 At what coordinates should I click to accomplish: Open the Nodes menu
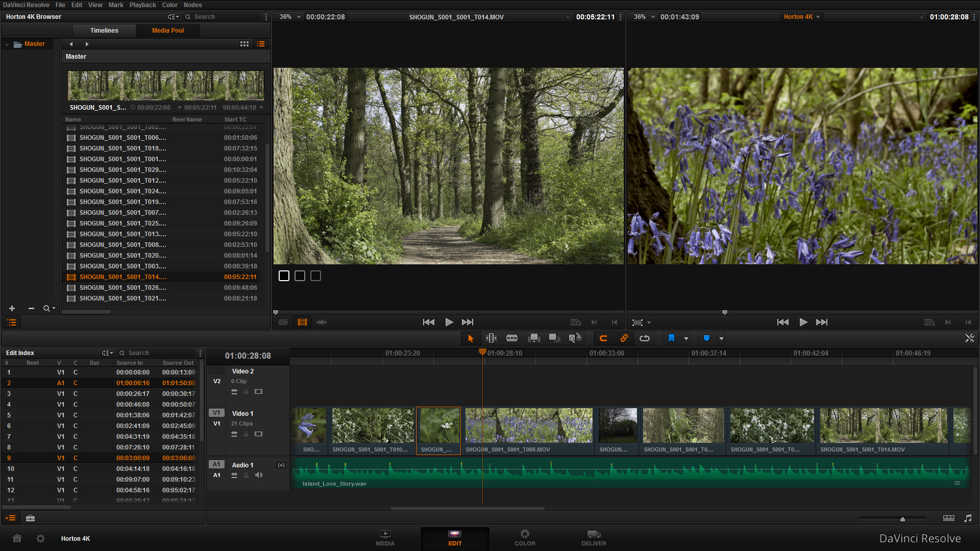coord(192,5)
